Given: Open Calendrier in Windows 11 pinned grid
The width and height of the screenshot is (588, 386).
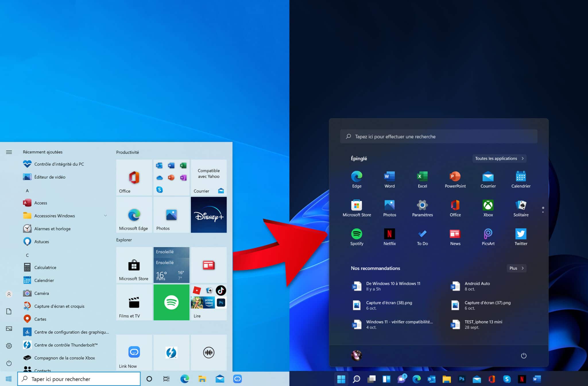Looking at the screenshot, I should point(521,180).
